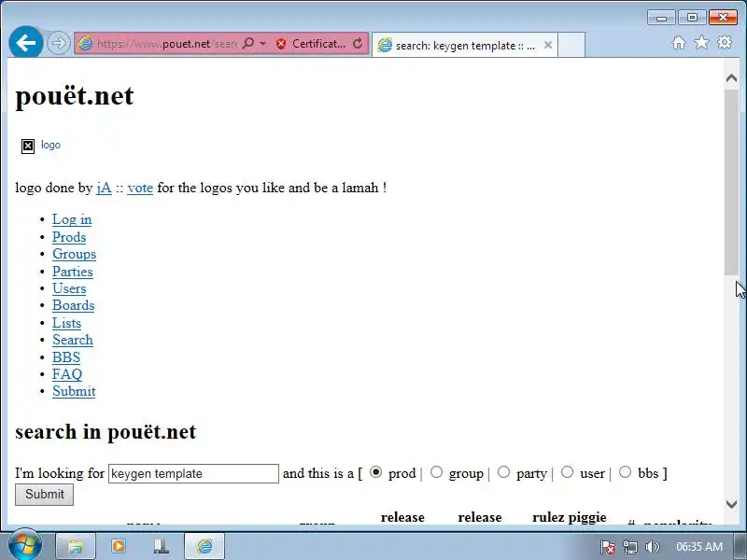This screenshot has width=747, height=560.
Task: Click the browser Back arrow button
Action: pyautogui.click(x=26, y=43)
